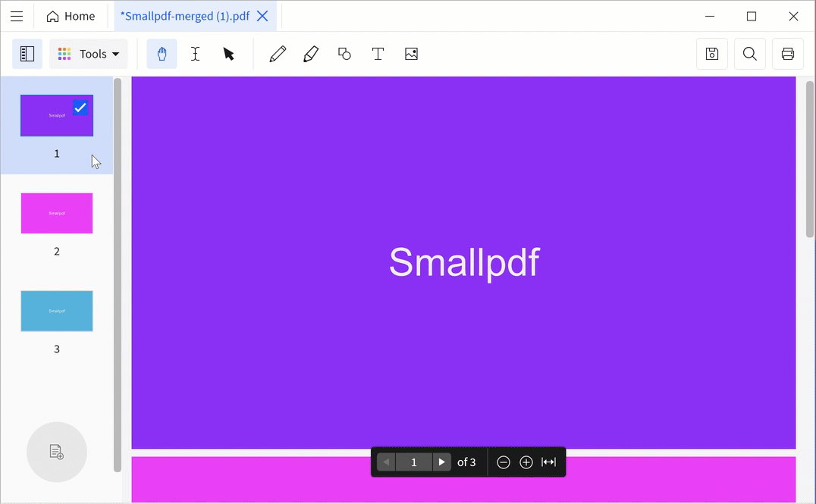Click the thumbnail sidebar scrollbar
816x504 pixels.
(118, 275)
